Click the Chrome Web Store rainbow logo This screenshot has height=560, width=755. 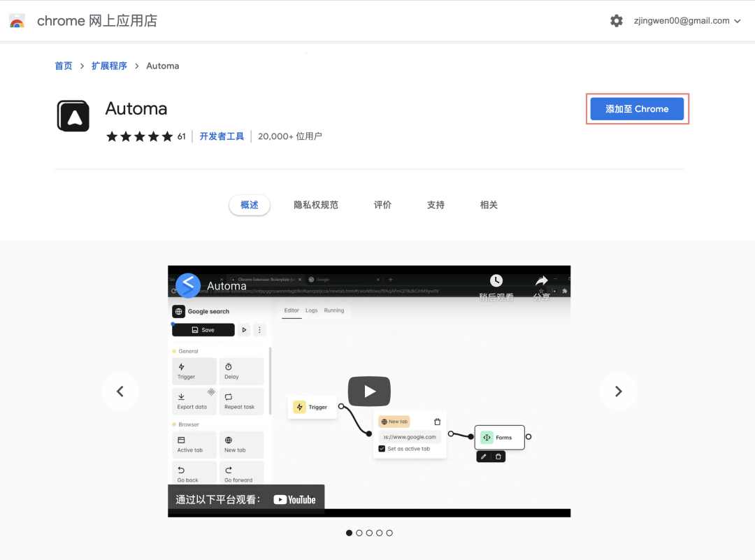pyautogui.click(x=17, y=21)
